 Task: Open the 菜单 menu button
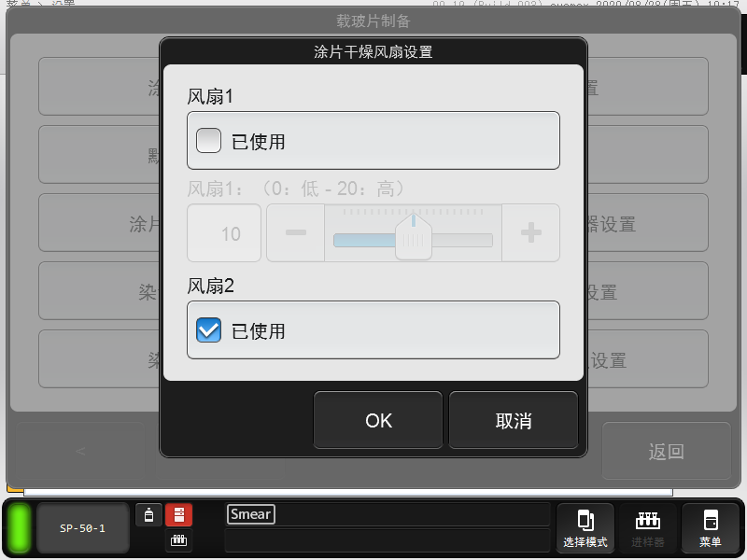(710, 528)
